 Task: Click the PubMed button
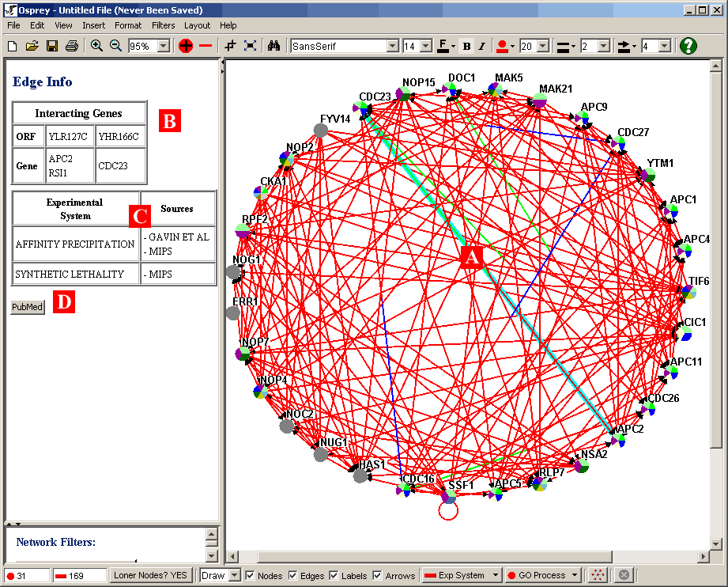[28, 307]
